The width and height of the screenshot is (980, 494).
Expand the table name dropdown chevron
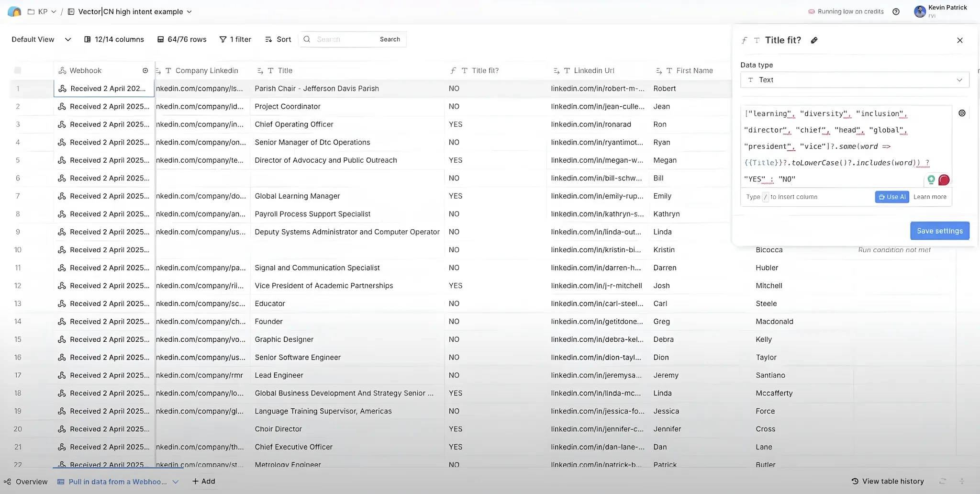(189, 11)
